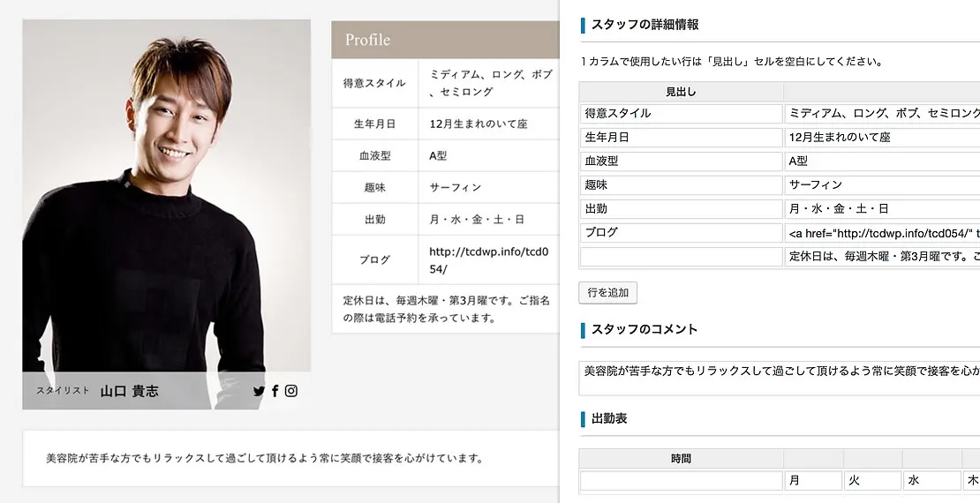Click the empty 時間 cell in attendance table
This screenshot has height=503, width=980.
(681, 481)
